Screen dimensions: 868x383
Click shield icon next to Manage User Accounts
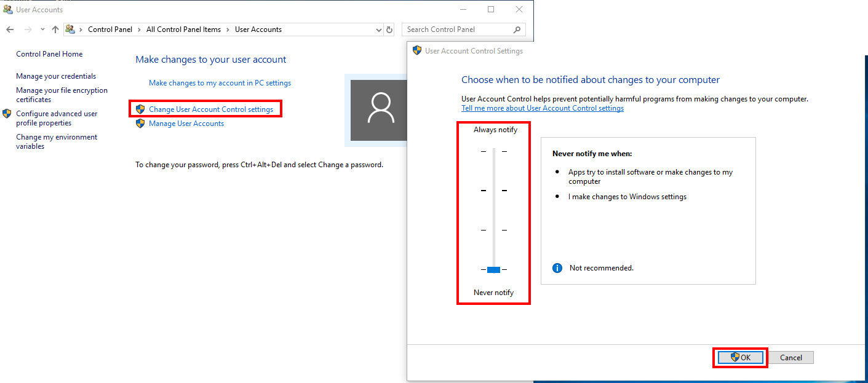140,124
